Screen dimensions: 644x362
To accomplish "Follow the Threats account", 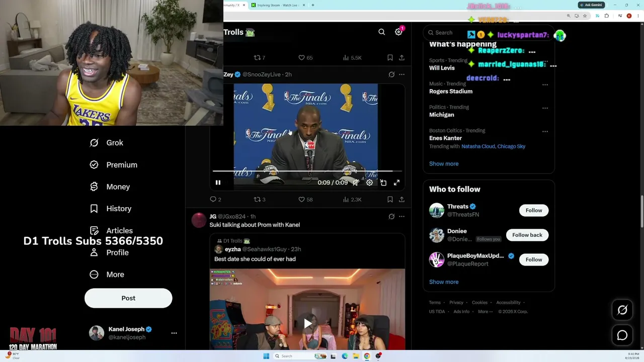I will click(x=534, y=210).
